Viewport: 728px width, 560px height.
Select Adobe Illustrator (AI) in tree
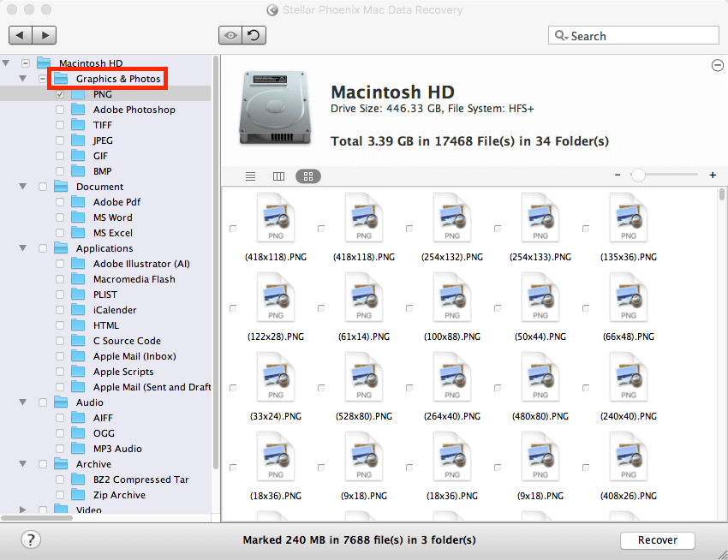tap(141, 264)
